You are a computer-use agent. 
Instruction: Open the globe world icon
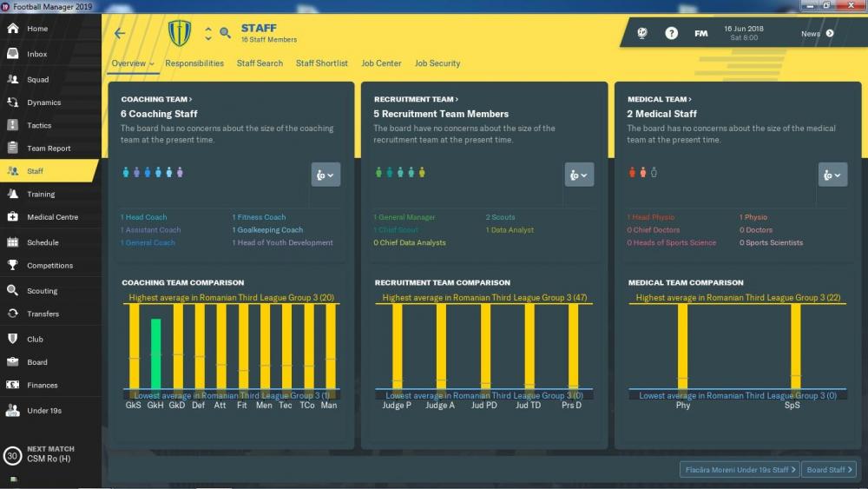tap(642, 33)
